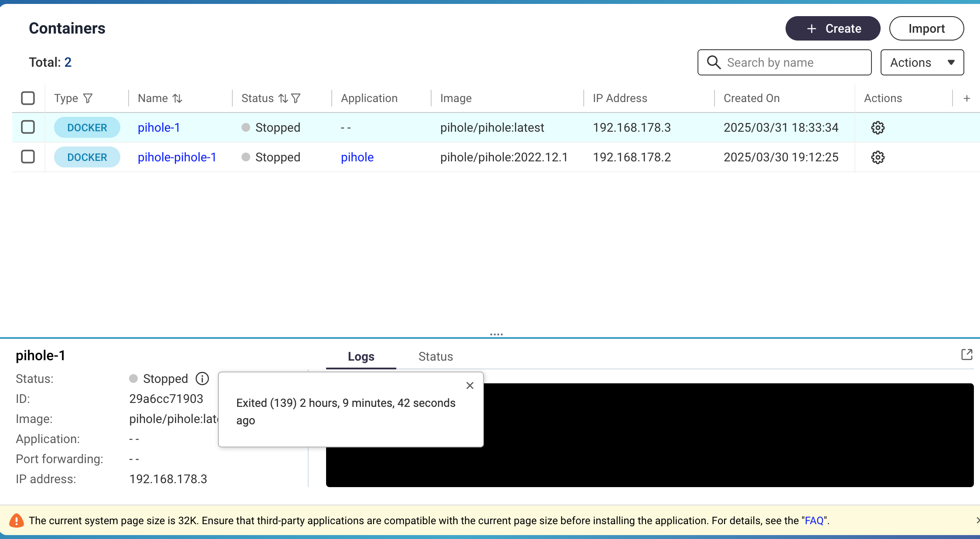Switch to the Status tab
This screenshot has height=539, width=980.
436,357
